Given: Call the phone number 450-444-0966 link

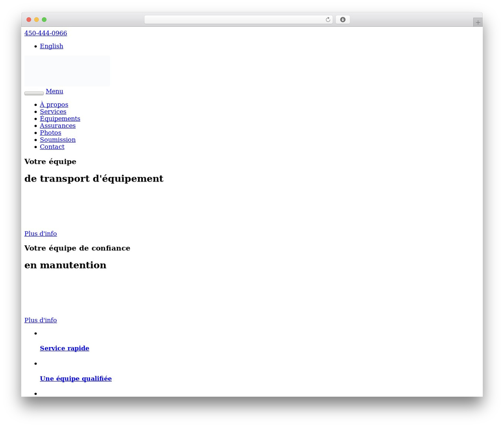Looking at the screenshot, I should [x=46, y=33].
